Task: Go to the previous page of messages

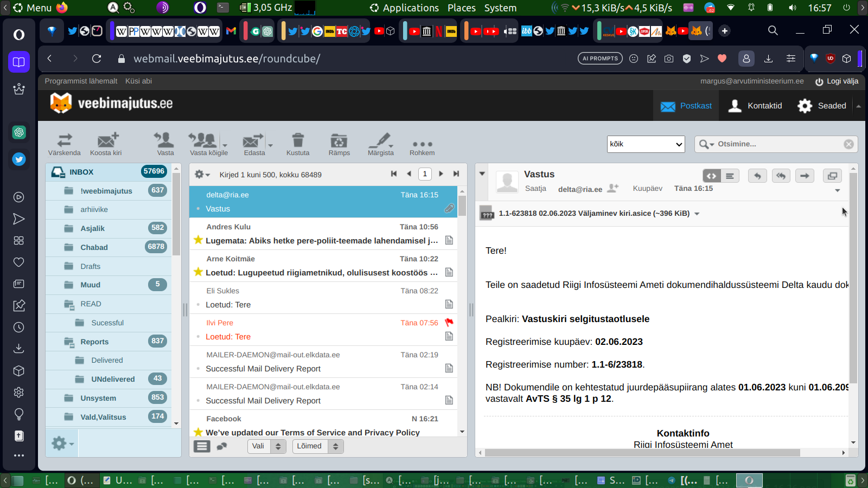Action: pos(409,174)
